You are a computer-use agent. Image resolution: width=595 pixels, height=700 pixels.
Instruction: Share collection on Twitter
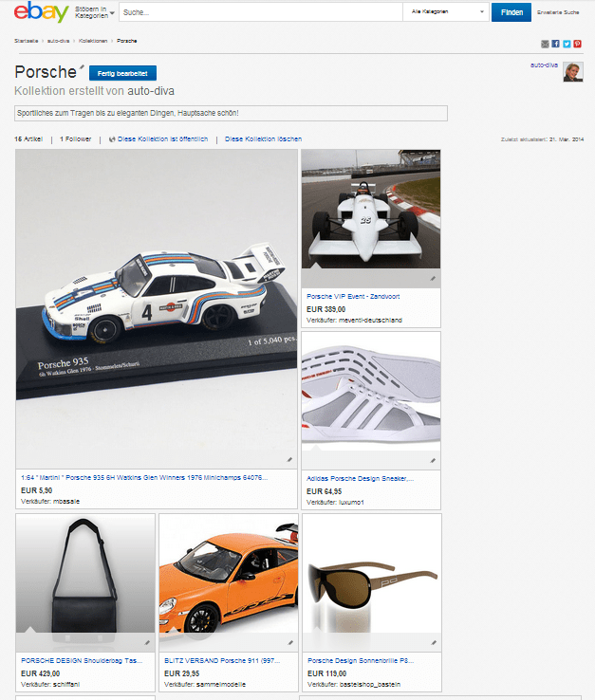pos(567,44)
